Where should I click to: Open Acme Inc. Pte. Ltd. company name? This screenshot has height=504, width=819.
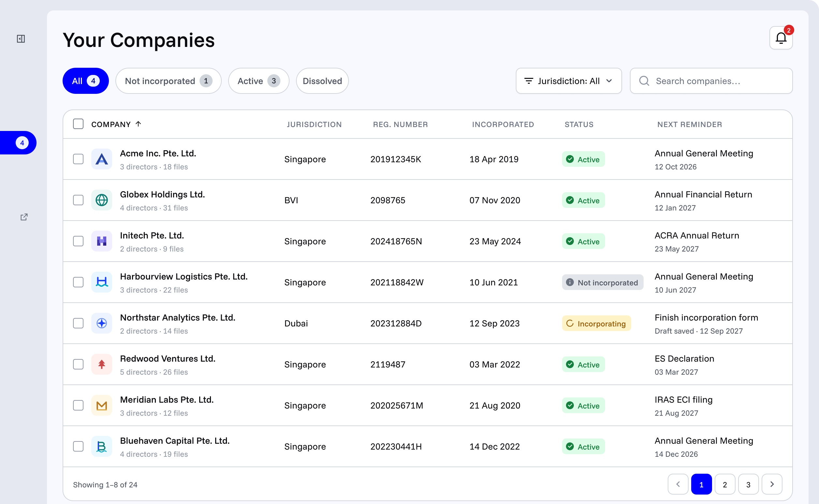pyautogui.click(x=158, y=153)
